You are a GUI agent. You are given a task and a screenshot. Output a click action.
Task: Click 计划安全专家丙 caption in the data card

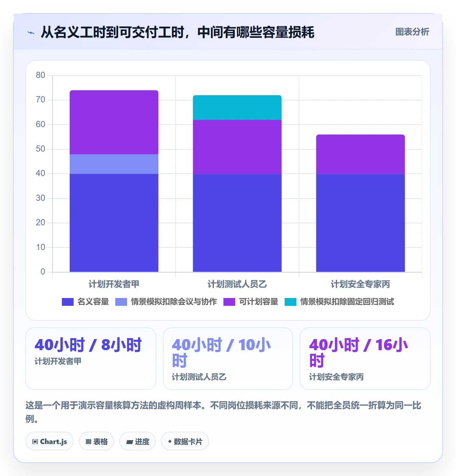[336, 377]
